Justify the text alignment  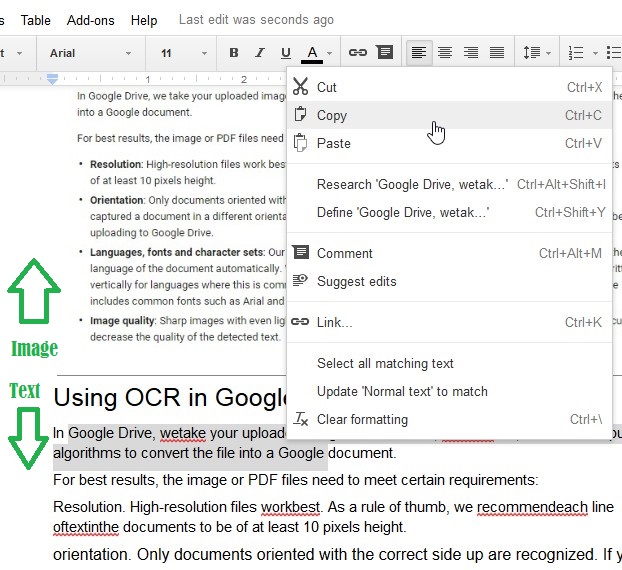point(497,52)
